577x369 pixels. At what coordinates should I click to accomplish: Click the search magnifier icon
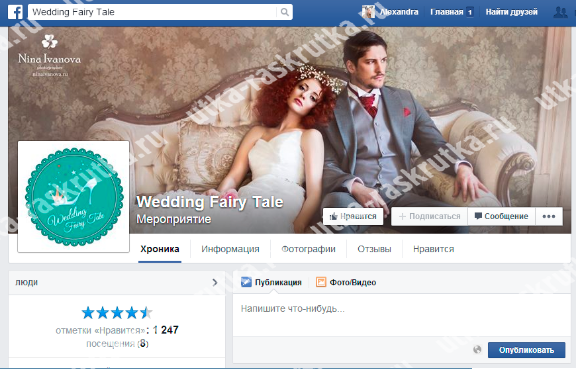coord(284,12)
